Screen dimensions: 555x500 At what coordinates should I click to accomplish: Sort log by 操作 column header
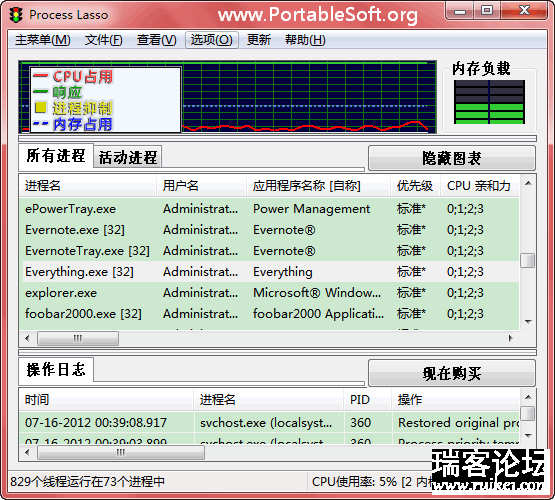[x=456, y=400]
